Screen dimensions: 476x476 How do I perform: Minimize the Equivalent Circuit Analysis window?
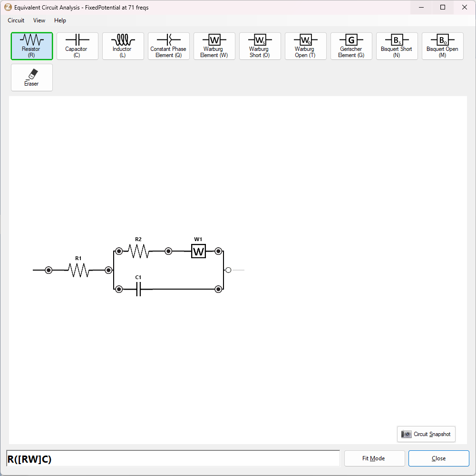(421, 7)
